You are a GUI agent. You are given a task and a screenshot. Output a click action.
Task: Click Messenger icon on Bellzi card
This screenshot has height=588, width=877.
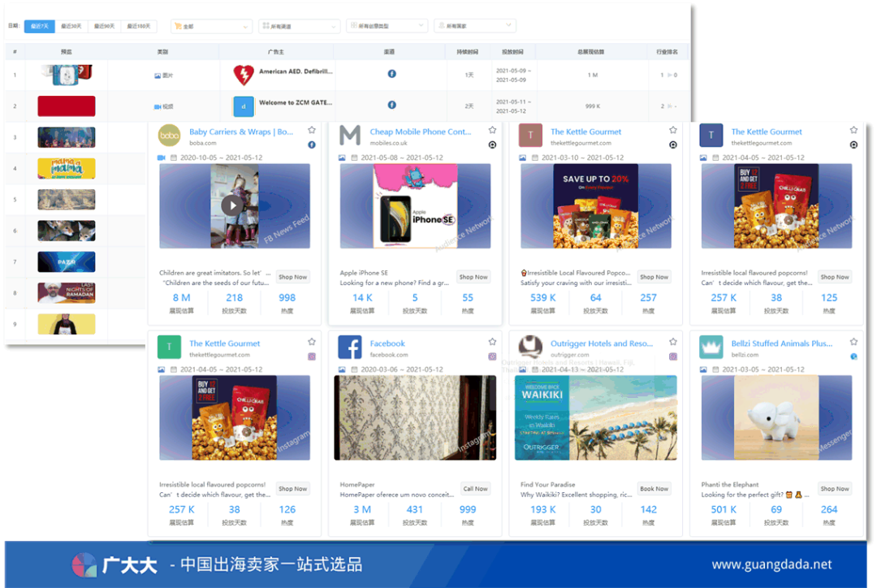[853, 357]
